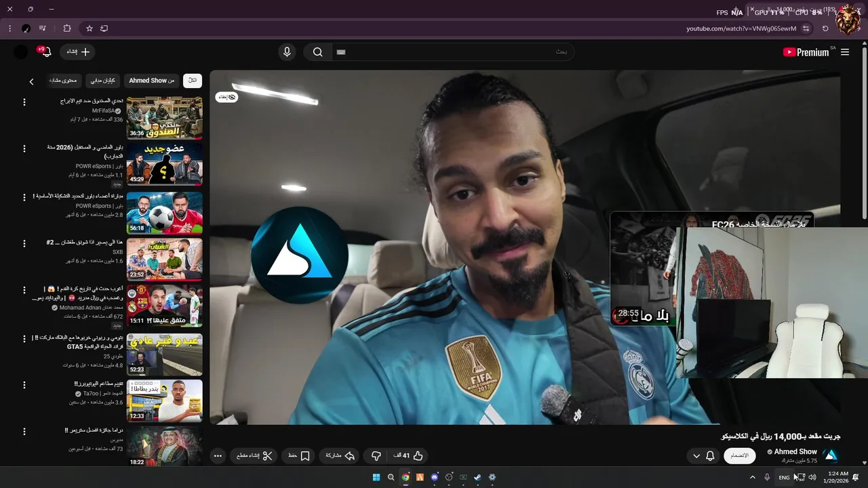
Task: Open options for the MrFifaSA video
Action: [x=24, y=102]
